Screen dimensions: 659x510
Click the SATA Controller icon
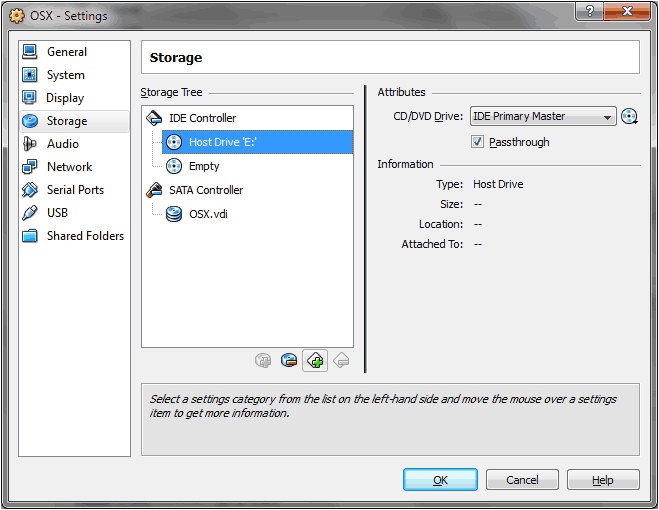pos(154,190)
